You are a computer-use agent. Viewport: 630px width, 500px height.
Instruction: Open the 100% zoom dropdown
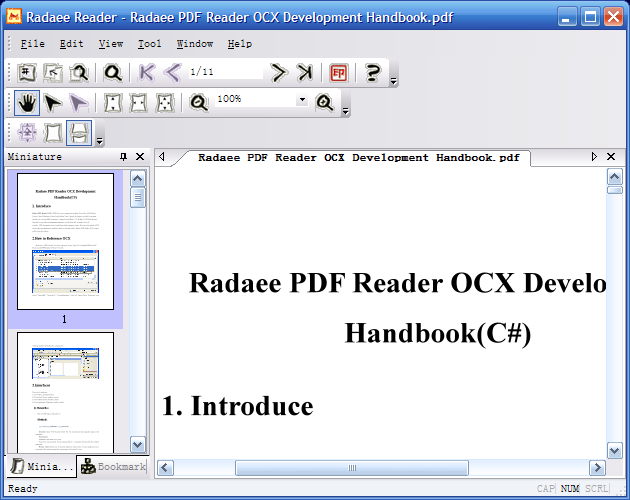click(x=302, y=99)
